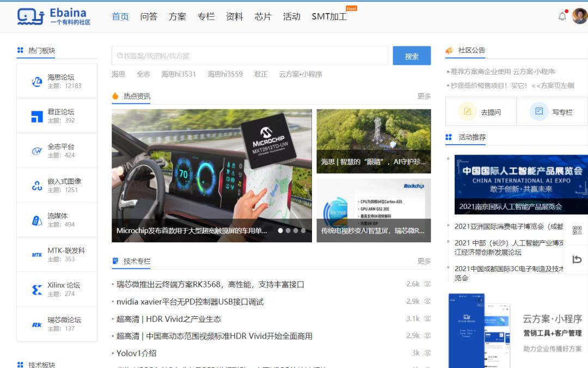Screen dimensions: 588x368
Task: Click the 热门板块 grid icon
Action: 20,50
